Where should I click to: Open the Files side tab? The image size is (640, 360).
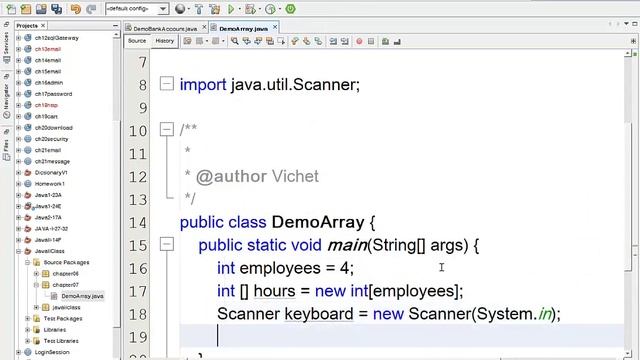[6, 146]
